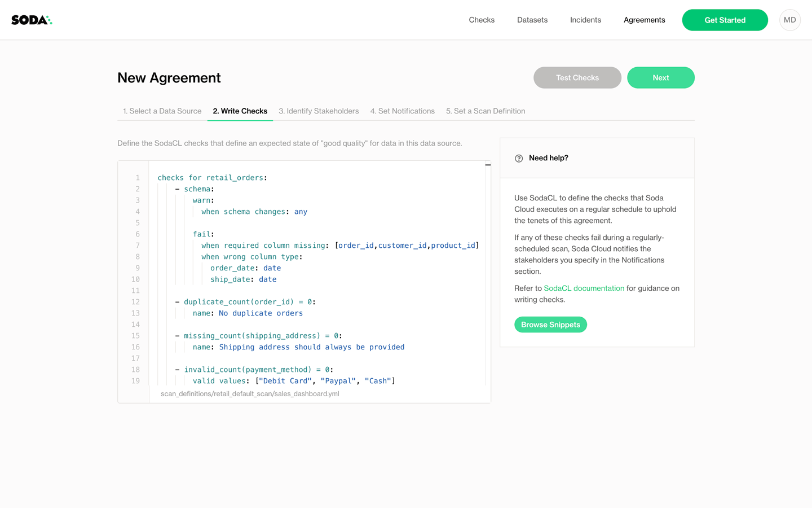This screenshot has height=508, width=812.
Task: Click the 'schema' line in editor
Action: tap(195, 189)
